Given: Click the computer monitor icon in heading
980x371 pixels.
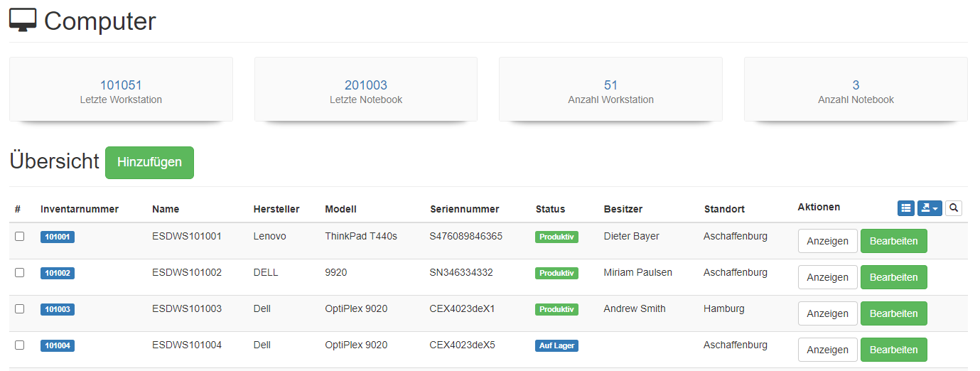Looking at the screenshot, I should pos(23,21).
